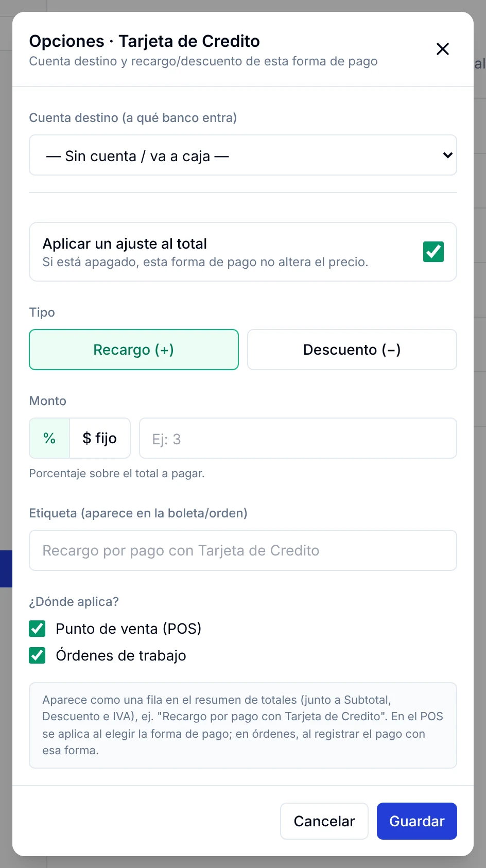Image resolution: width=486 pixels, height=868 pixels.
Task: Uncheck Órdenes de trabajo
Action: 37,655
